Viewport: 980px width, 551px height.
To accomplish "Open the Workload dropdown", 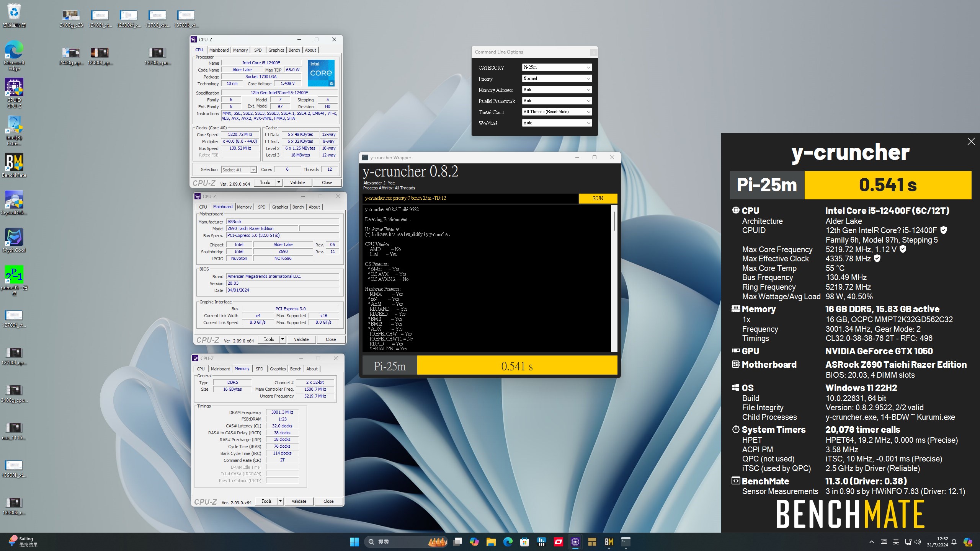I will click(557, 123).
